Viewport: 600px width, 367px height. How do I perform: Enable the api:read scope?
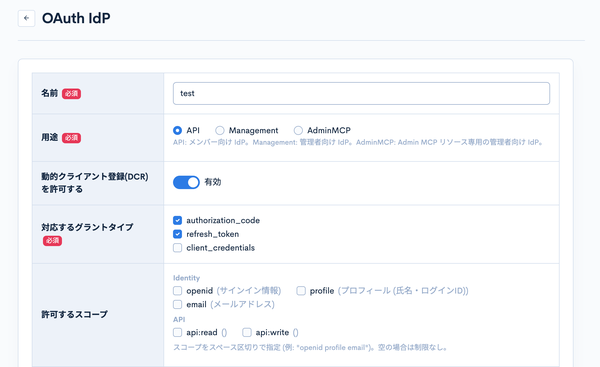(177, 333)
